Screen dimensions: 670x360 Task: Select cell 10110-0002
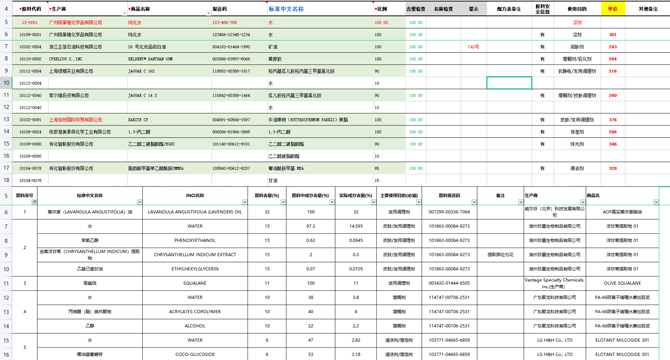[30, 59]
